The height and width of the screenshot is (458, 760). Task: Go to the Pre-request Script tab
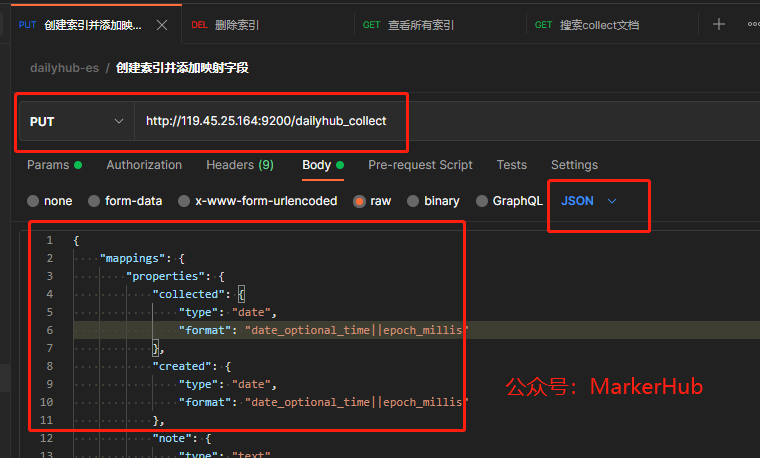point(420,165)
